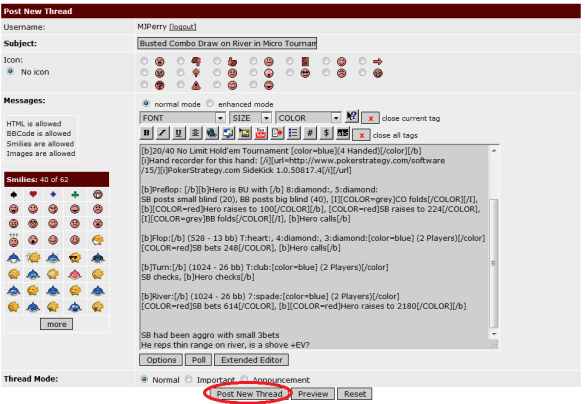The height and width of the screenshot is (404, 585).
Task: Click the message box scroll-down arrow
Action: coord(494,334)
